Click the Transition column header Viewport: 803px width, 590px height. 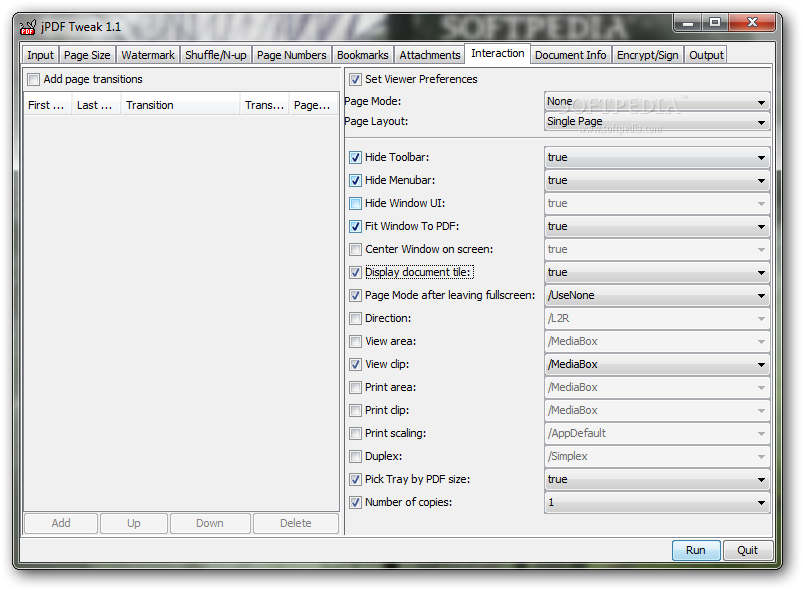[180, 105]
